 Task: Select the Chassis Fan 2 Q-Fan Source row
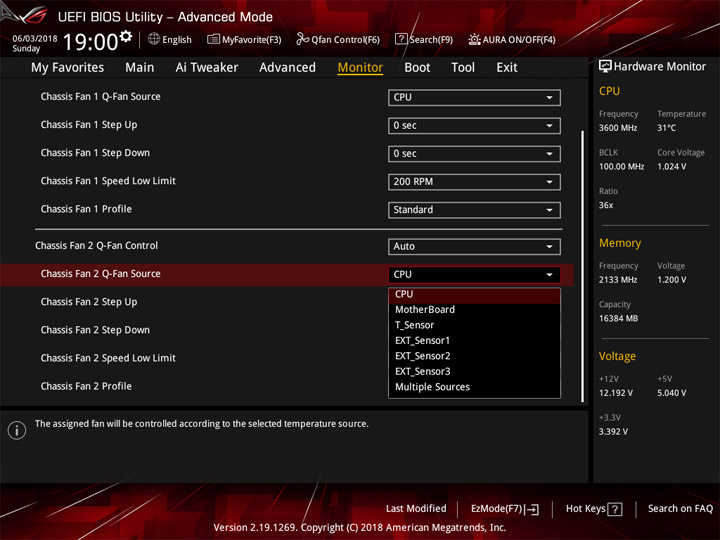tap(287, 275)
